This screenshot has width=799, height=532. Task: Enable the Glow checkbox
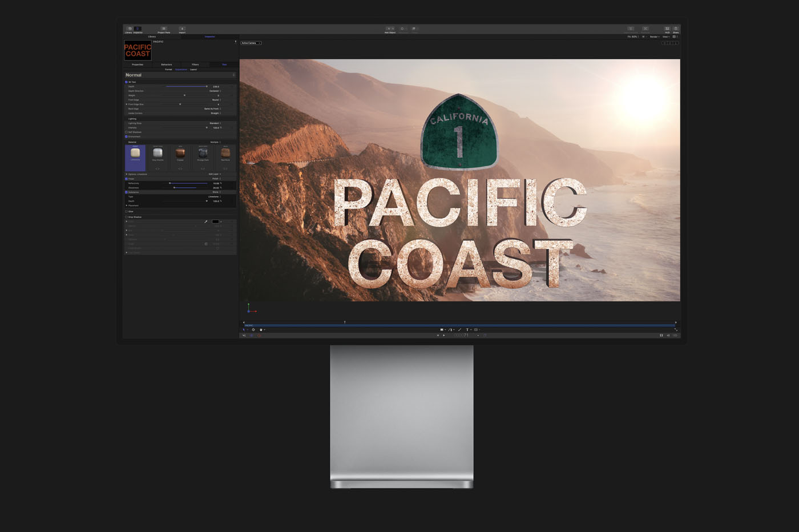coord(127,211)
